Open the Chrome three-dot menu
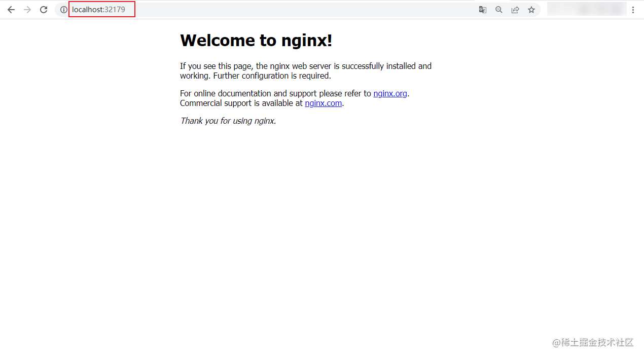The height and width of the screenshot is (358, 644). [633, 10]
